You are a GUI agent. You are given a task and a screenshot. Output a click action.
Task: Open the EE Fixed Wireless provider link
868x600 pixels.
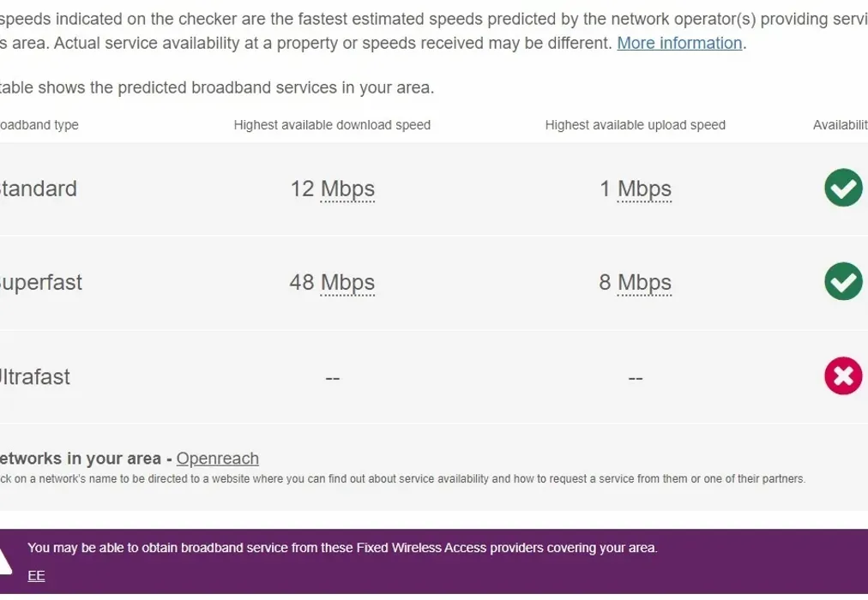click(x=36, y=576)
